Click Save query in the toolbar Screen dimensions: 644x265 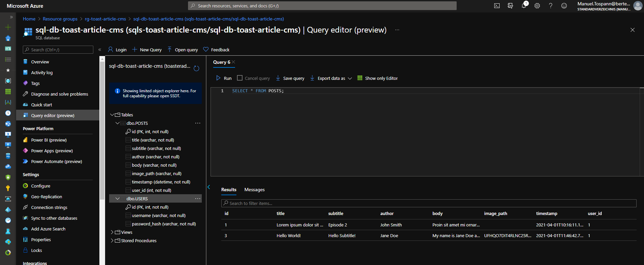pyautogui.click(x=290, y=78)
